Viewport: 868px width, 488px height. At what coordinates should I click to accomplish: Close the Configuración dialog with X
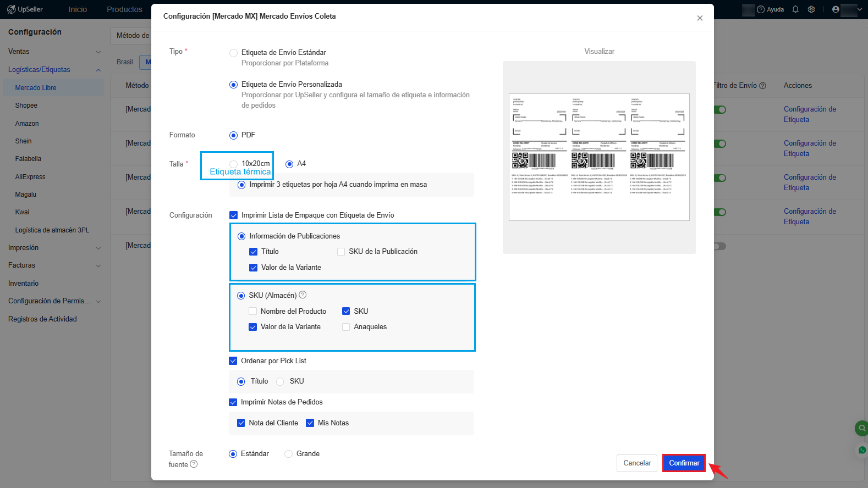pyautogui.click(x=700, y=18)
